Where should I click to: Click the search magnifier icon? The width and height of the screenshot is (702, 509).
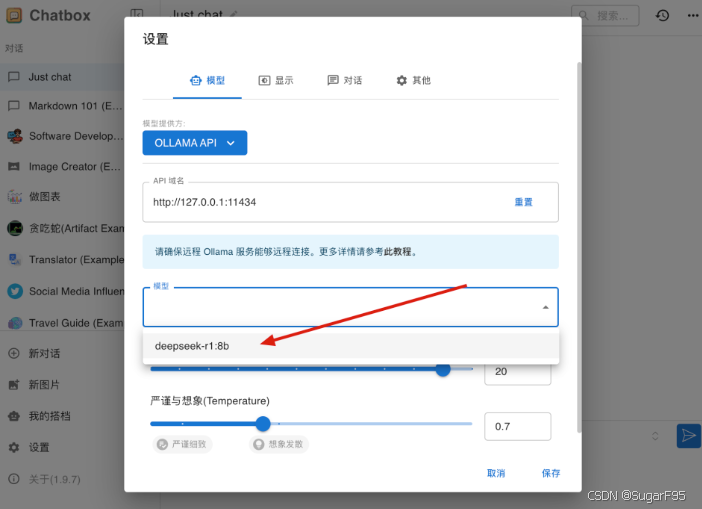pos(583,16)
